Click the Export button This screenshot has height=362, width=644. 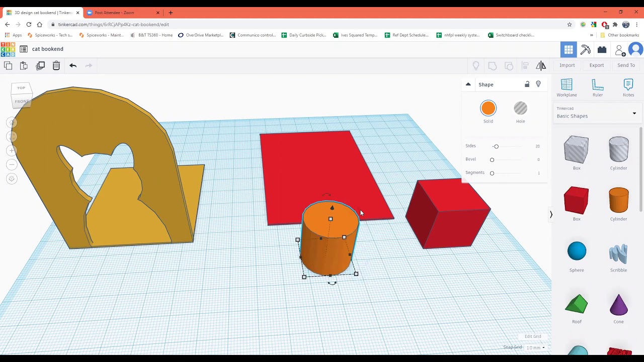tap(597, 65)
